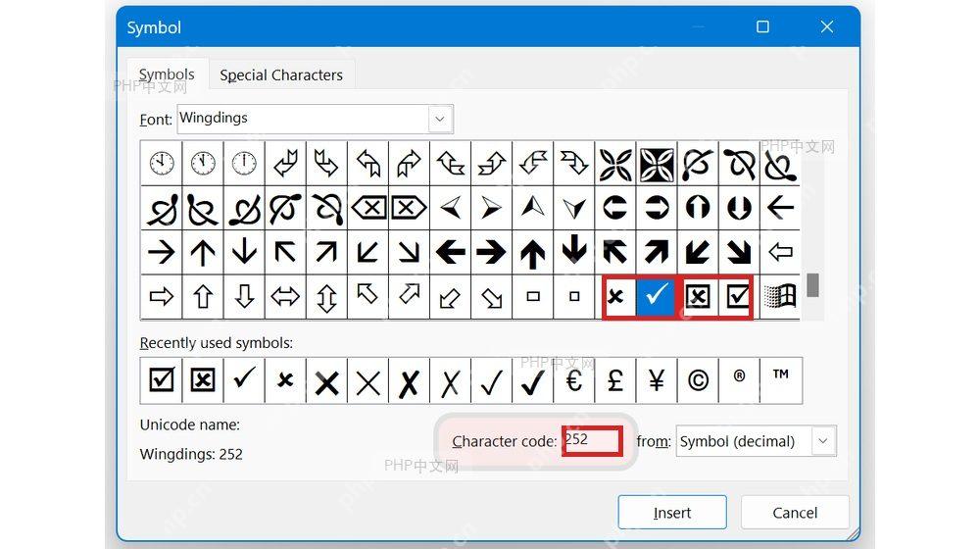This screenshot has width=980, height=549.
Task: Select the thin up arrow symbol
Action: [203, 252]
